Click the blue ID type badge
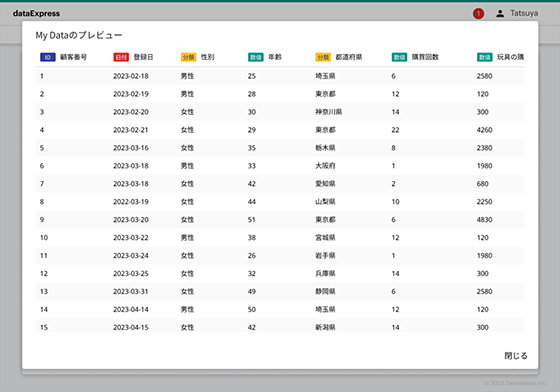Viewport: 560px width, 392px height. point(48,57)
